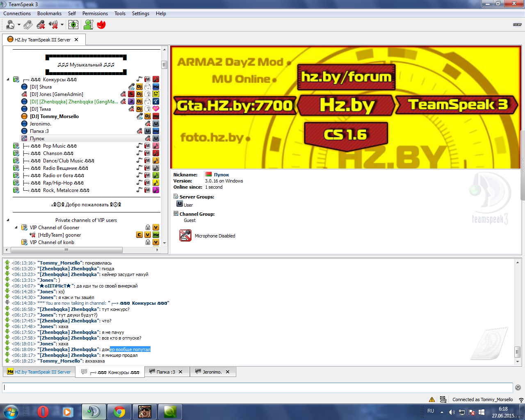Select the Dance/Club Music channel
Screen dimensions: 525x420
coord(62,161)
